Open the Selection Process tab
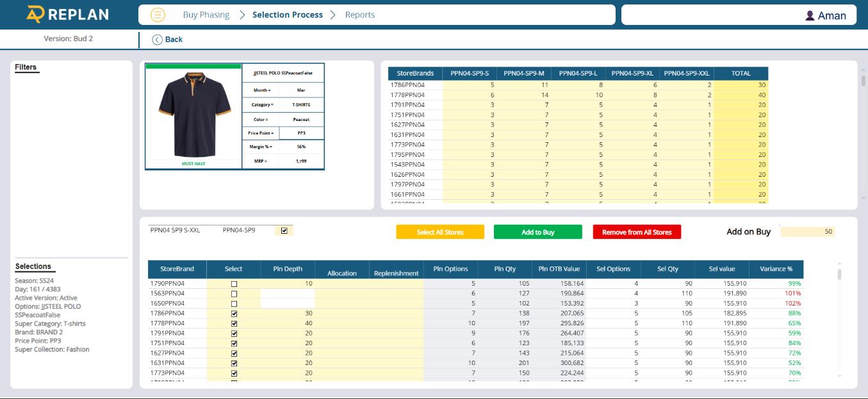The width and height of the screenshot is (868, 399). (287, 15)
